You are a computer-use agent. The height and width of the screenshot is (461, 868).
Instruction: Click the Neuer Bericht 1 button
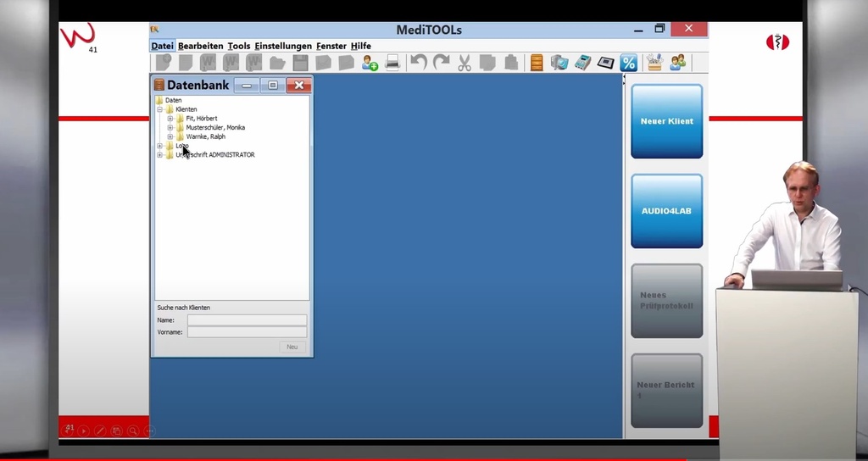click(x=667, y=391)
